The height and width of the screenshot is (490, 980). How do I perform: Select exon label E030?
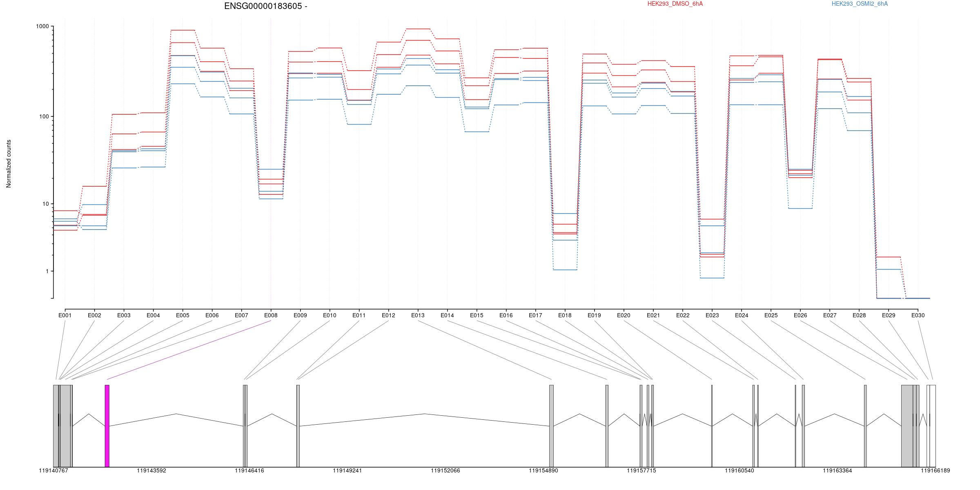click(x=918, y=315)
